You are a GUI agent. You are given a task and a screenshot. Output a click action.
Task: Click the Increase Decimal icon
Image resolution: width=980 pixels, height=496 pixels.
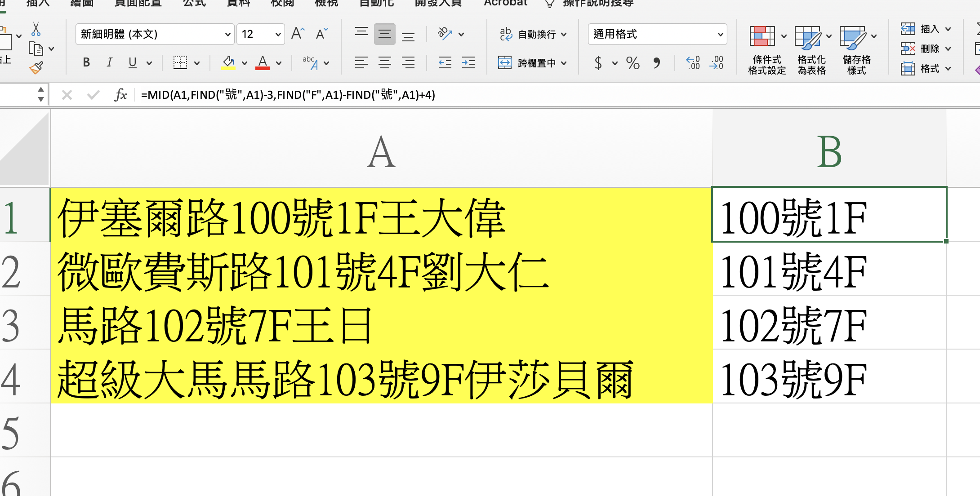(x=693, y=63)
